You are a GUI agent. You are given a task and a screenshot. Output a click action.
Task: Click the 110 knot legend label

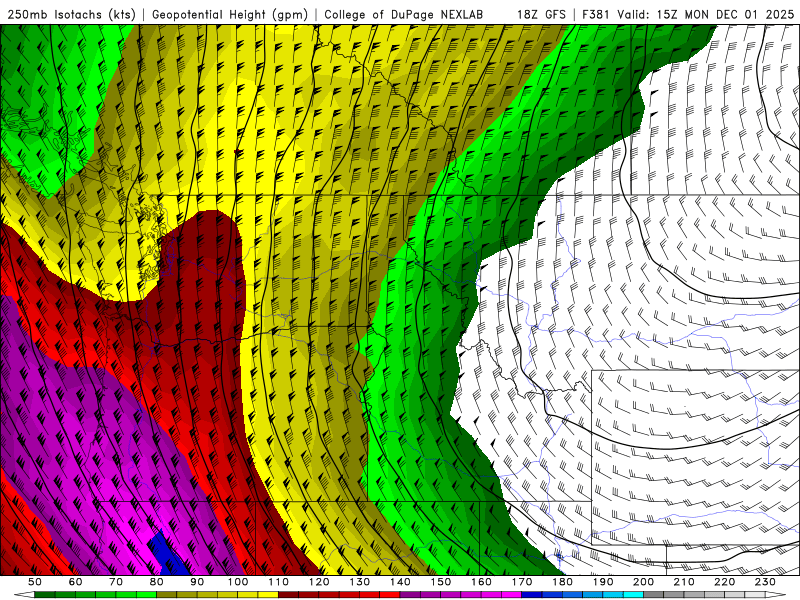pyautogui.click(x=279, y=582)
